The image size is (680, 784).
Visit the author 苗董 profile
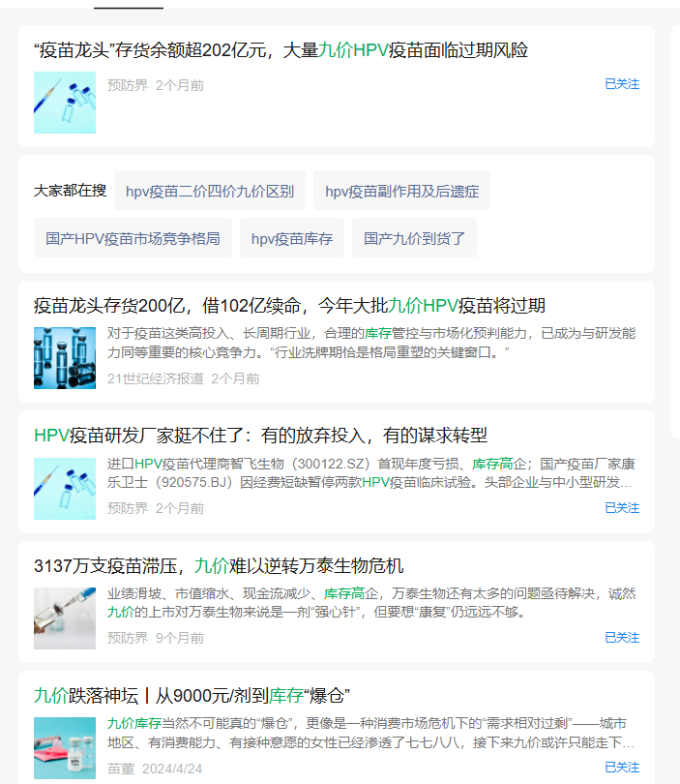121,768
